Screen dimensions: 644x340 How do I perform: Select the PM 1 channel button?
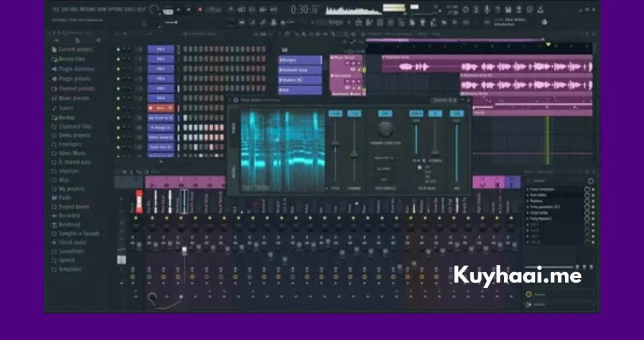(x=160, y=49)
